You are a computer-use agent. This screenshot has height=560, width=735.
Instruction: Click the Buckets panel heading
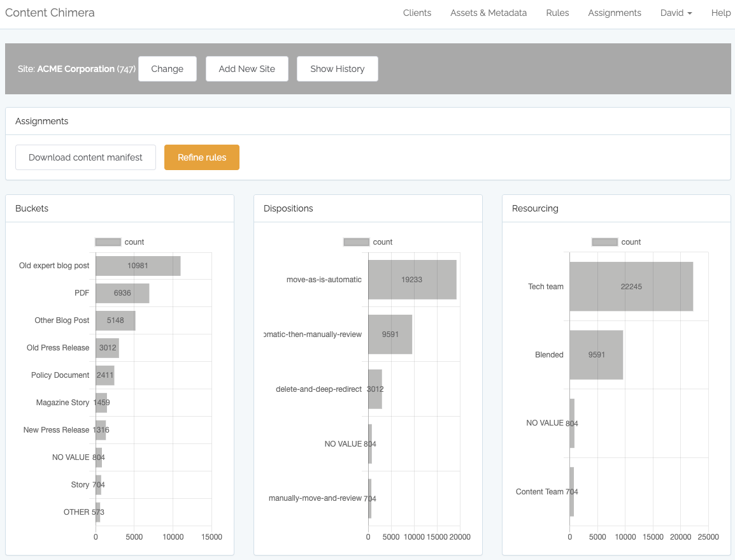(32, 208)
